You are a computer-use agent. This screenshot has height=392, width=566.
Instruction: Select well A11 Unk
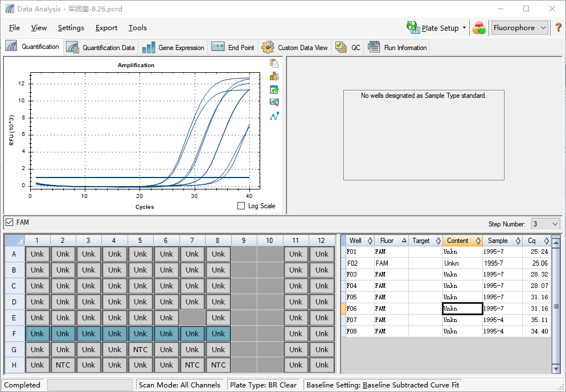pyautogui.click(x=296, y=254)
